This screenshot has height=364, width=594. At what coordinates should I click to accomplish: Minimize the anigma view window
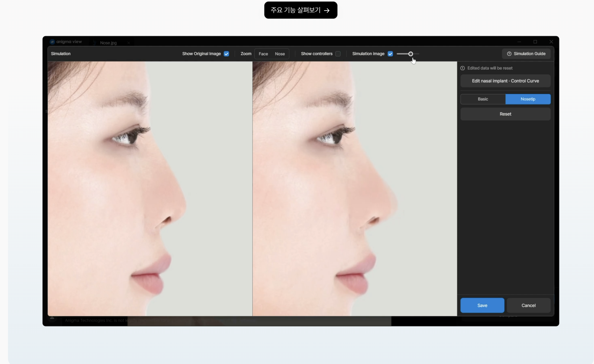pyautogui.click(x=519, y=42)
